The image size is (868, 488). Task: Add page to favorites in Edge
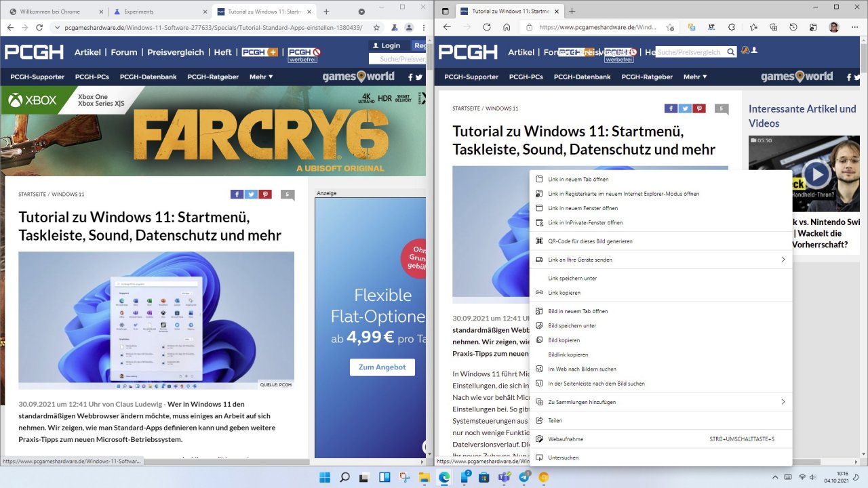[670, 27]
